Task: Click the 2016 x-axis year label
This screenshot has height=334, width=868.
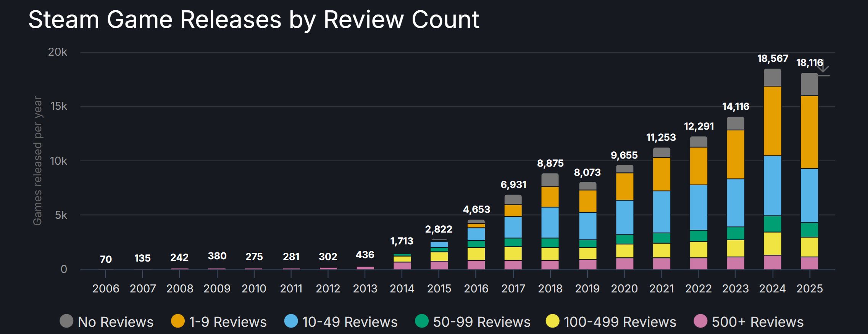Action: [476, 289]
